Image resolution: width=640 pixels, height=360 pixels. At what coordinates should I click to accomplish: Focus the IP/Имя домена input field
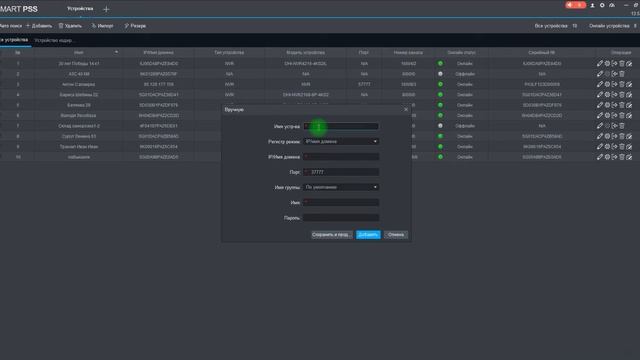341,157
